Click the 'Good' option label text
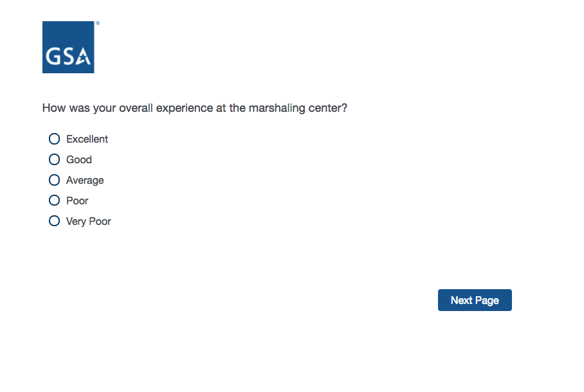 click(x=79, y=159)
